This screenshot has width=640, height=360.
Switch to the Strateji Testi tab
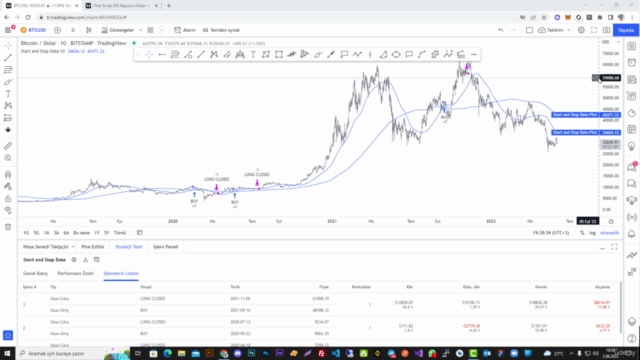(x=129, y=247)
